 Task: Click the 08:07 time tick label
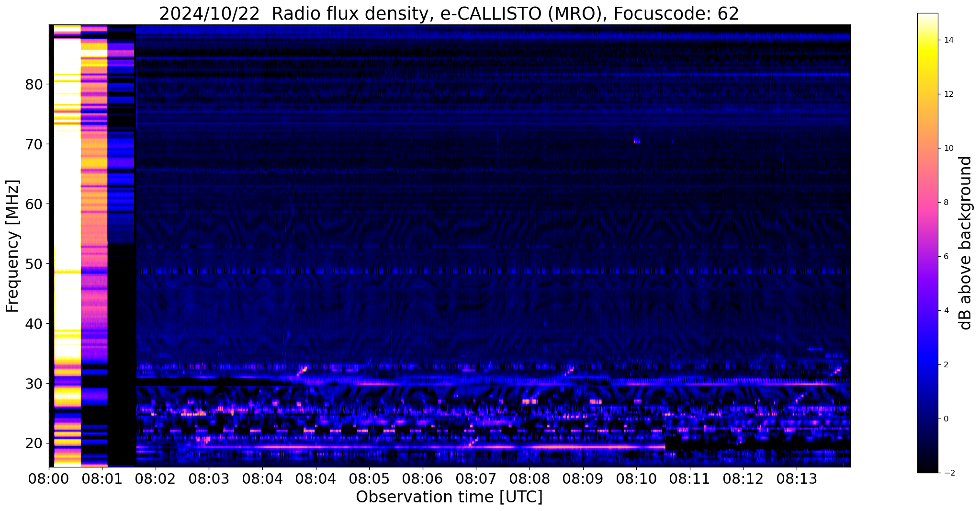coord(476,478)
